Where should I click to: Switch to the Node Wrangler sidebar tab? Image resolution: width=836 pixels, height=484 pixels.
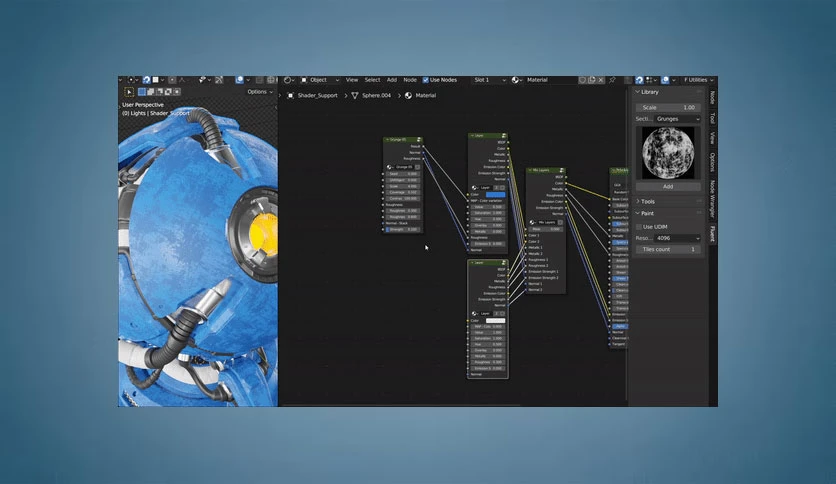point(712,198)
